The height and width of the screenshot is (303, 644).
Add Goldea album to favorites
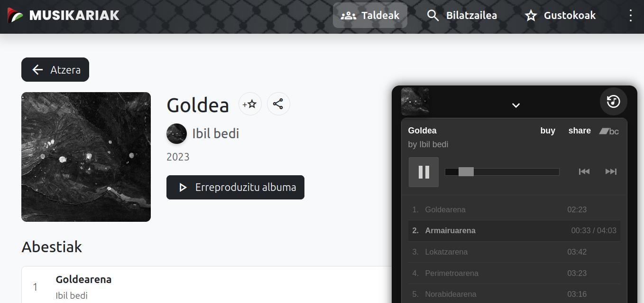click(250, 104)
